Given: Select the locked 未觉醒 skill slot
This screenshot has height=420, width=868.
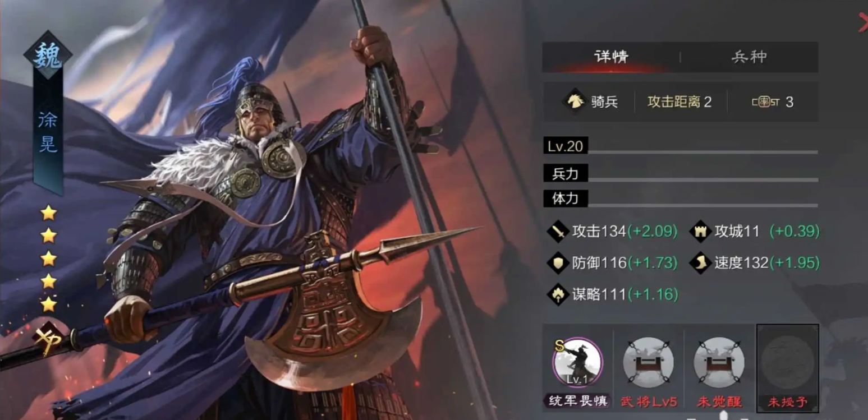Looking at the screenshot, I should pyautogui.click(x=719, y=362).
